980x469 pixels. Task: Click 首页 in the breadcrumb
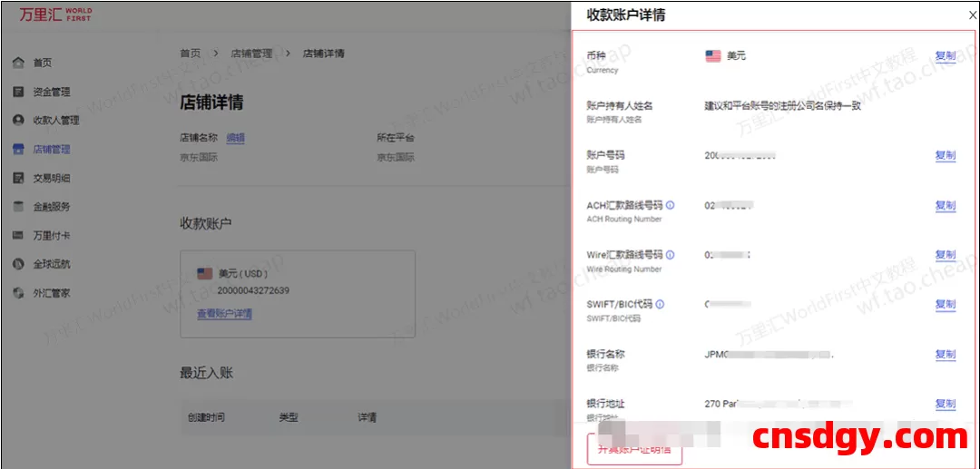pyautogui.click(x=191, y=54)
